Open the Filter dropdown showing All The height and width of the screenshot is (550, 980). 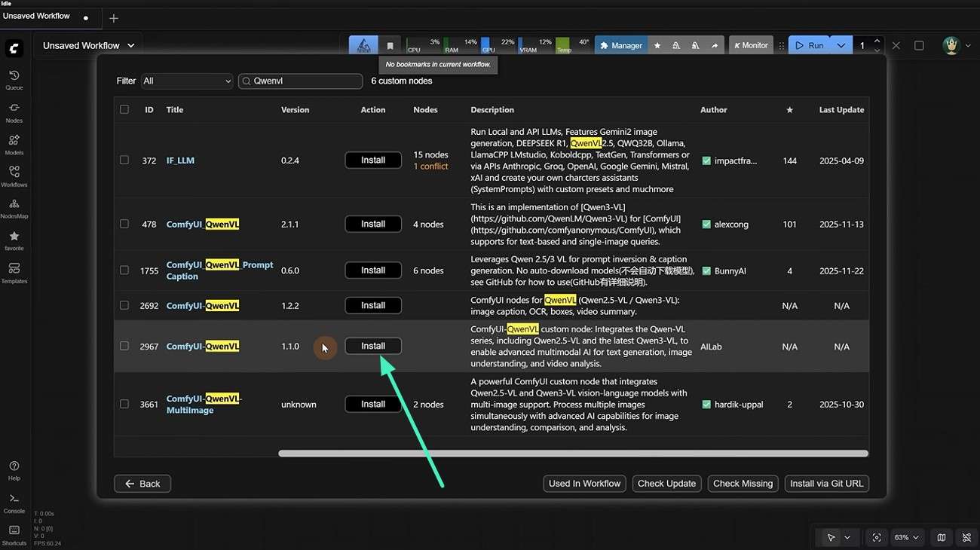187,81
